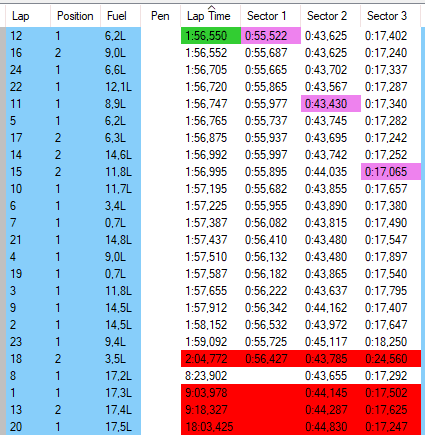Click Sector 3 time 0:24,560
The width and height of the screenshot is (425, 441).
tap(386, 359)
